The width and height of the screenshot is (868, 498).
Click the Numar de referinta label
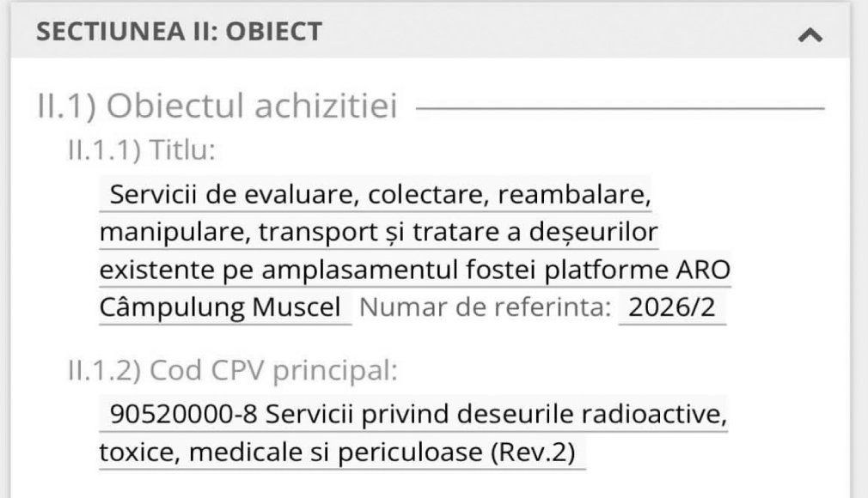coord(485,307)
